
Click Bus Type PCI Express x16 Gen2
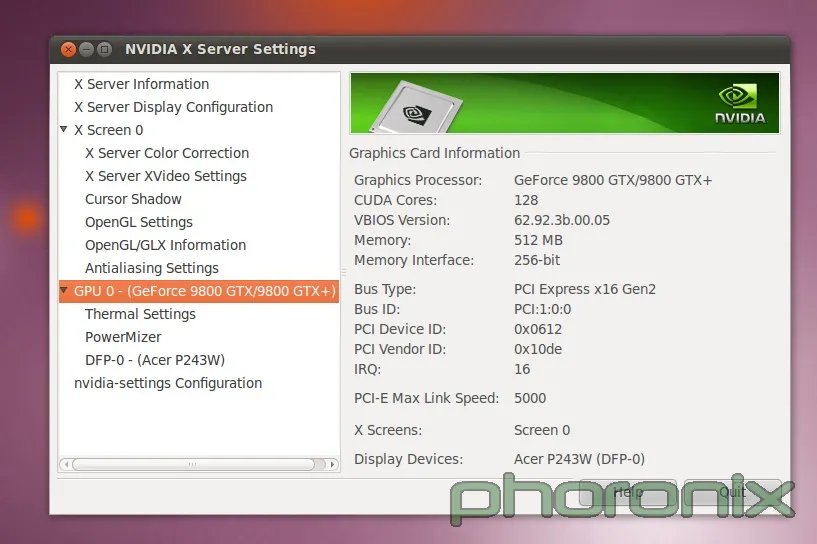click(x=585, y=289)
